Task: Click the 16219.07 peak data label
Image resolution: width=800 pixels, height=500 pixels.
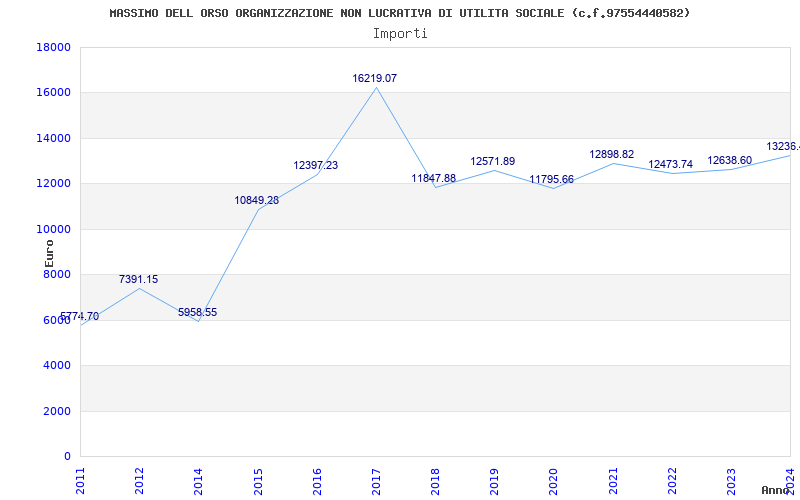Action: 374,79
